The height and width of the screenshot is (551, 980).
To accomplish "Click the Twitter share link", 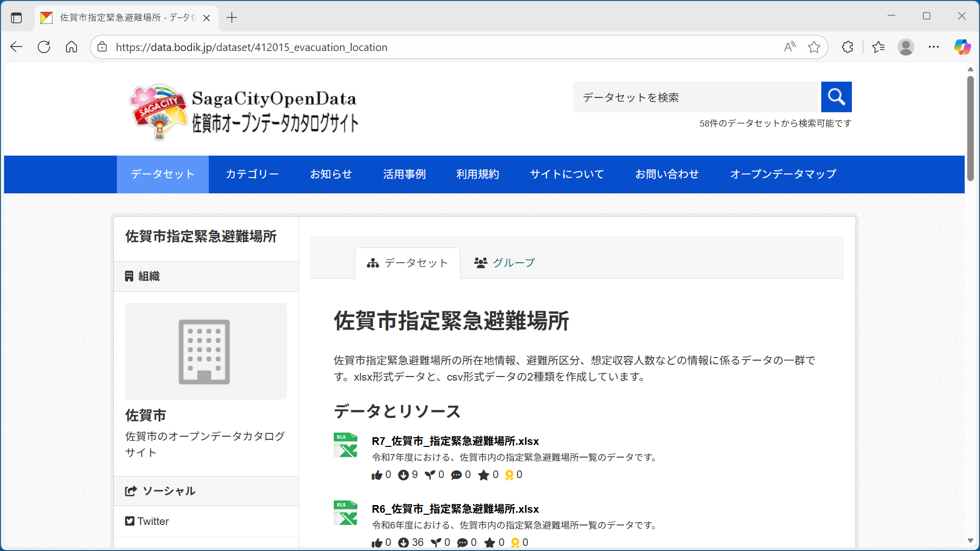I will [148, 521].
